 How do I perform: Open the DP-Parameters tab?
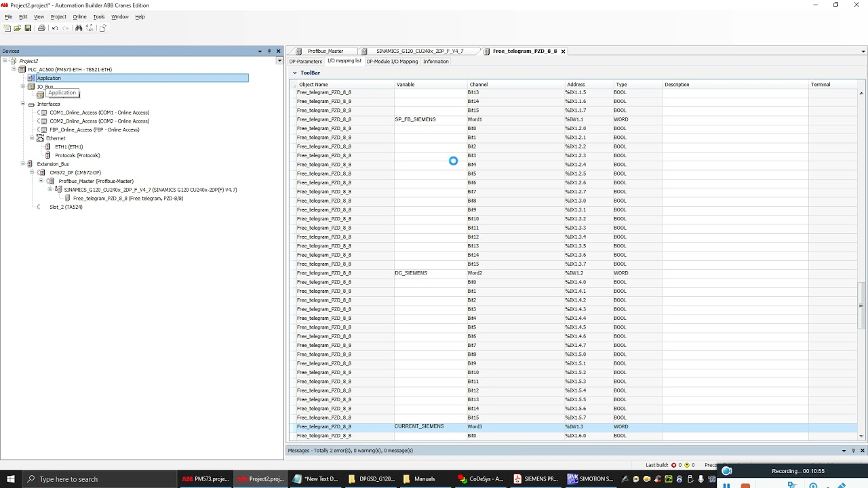[x=306, y=62]
